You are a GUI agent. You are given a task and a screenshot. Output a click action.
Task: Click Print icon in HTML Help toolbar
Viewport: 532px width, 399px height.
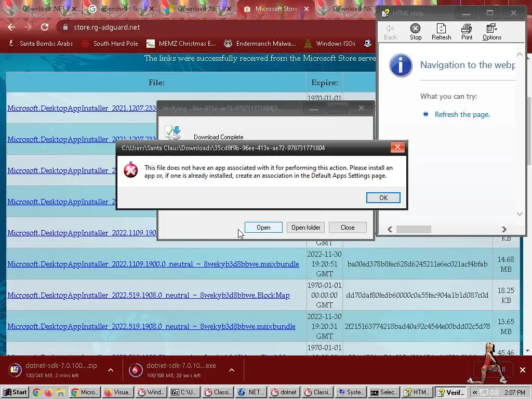[467, 32]
